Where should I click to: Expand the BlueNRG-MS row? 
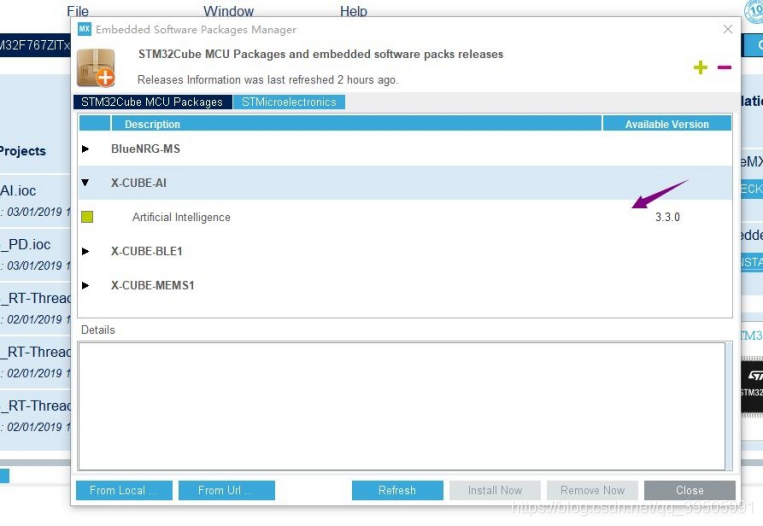[86, 149]
